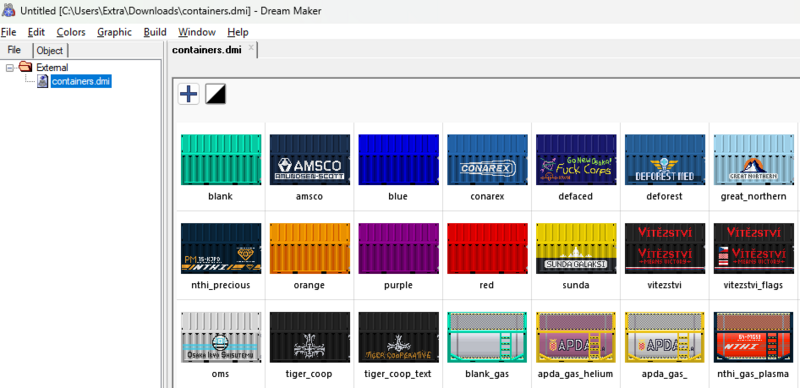Open the File menu
800x388 pixels.
9,32
